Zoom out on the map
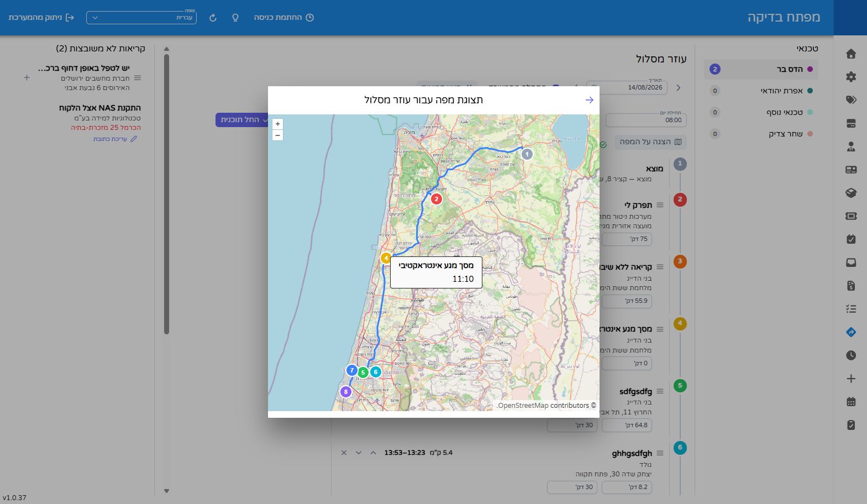Screen dimensions: 867x504 coord(277,135)
